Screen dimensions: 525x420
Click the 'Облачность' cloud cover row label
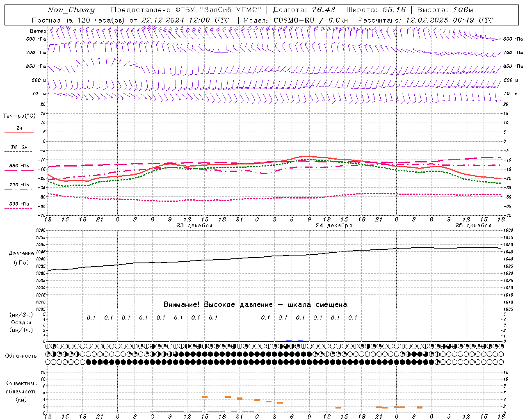21,356
